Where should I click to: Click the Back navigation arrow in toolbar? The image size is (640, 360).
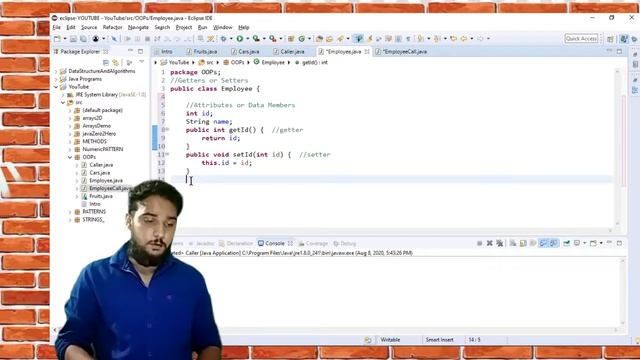click(x=463, y=38)
